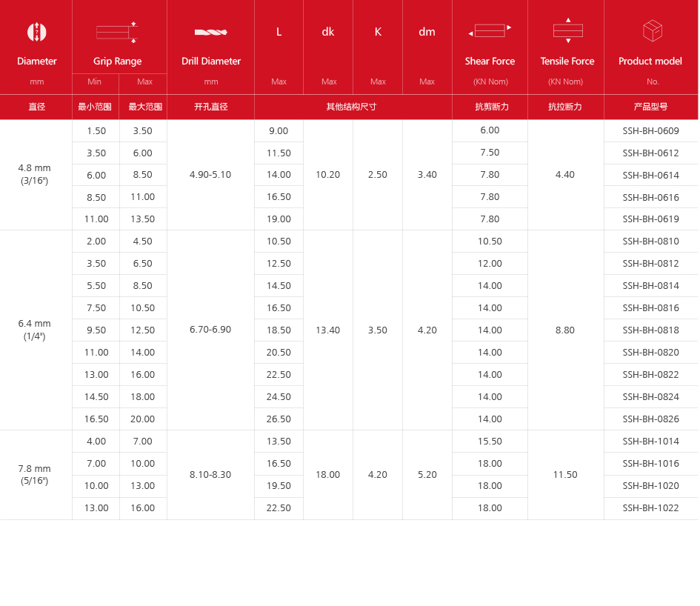This screenshot has width=700, height=606.
Task: Click the Tensile Force arrows icon
Action: pos(567,31)
